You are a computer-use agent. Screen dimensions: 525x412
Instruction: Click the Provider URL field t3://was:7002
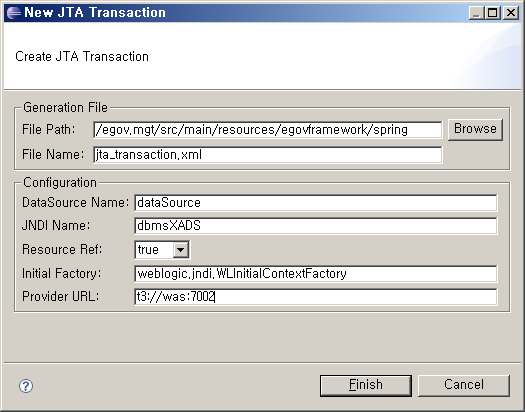tap(316, 297)
